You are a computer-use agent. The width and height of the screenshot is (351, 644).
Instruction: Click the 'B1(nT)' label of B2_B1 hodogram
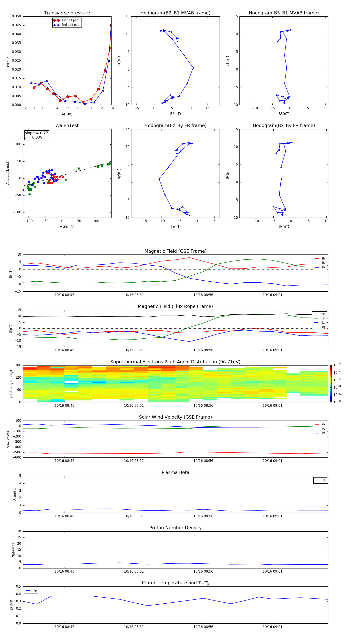(119, 61)
